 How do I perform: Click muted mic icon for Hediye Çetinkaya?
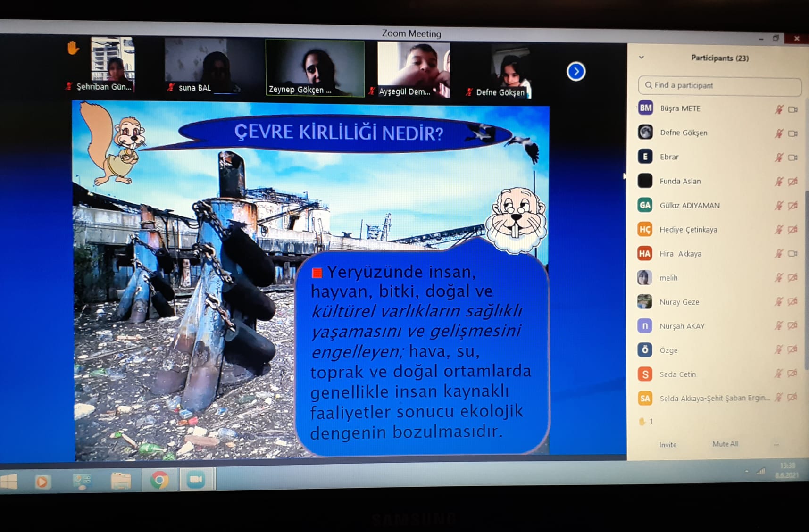779,230
